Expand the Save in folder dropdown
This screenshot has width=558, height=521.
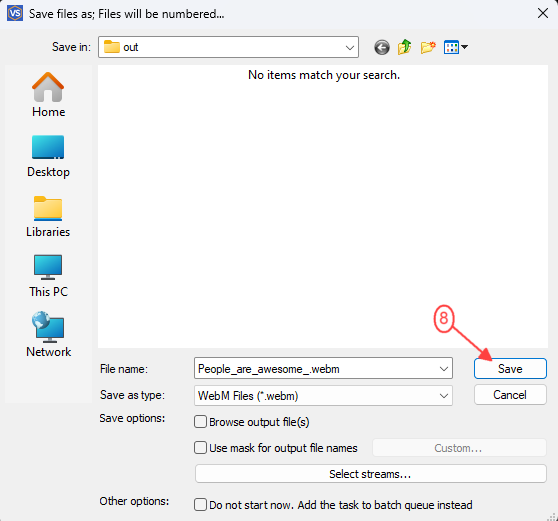350,47
